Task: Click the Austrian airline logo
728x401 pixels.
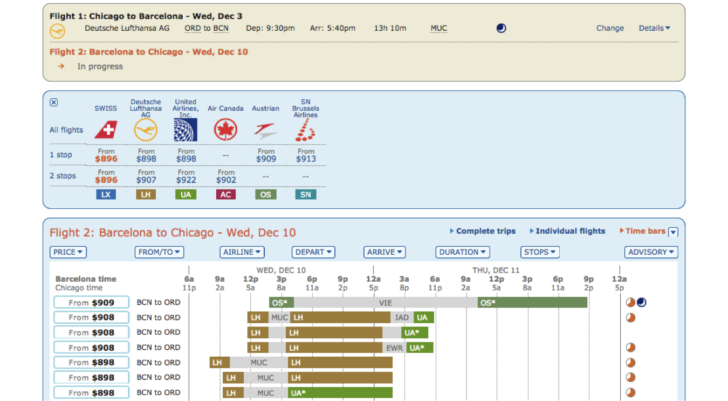Action: click(x=265, y=131)
